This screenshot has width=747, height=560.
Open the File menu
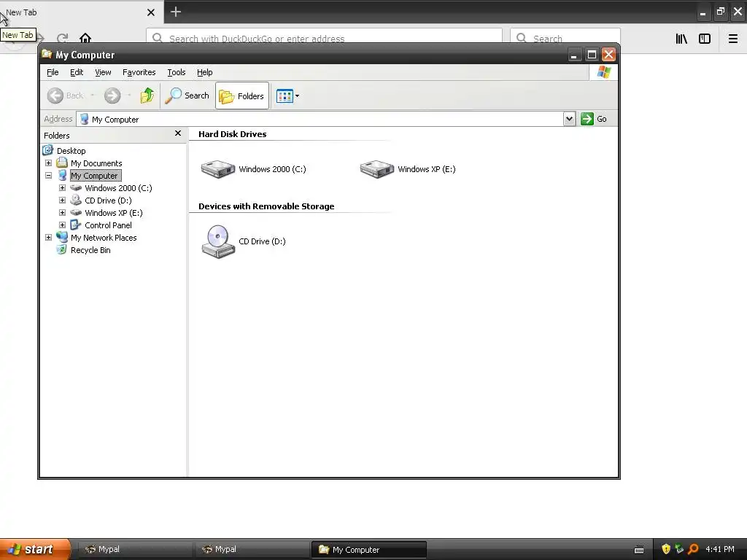[x=53, y=72]
